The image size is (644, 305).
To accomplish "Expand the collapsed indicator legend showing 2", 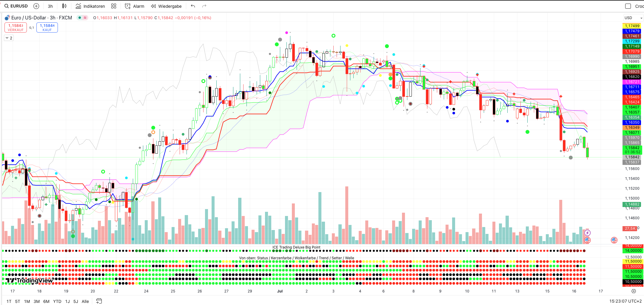I will [9, 38].
